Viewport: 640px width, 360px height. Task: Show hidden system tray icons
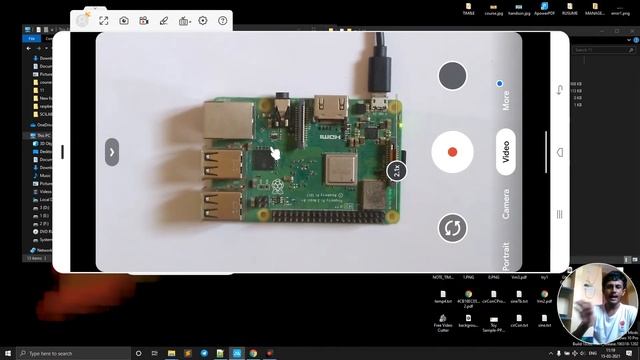[x=550, y=353]
